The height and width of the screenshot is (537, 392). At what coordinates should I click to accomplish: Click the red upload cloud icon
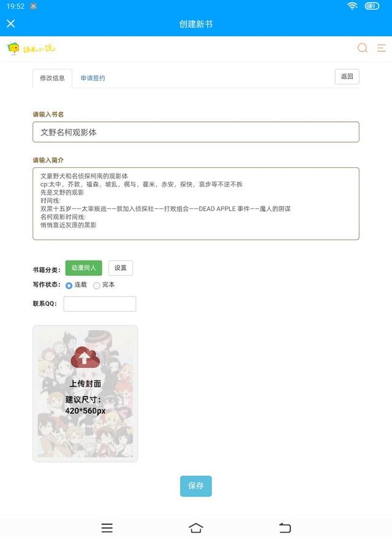pyautogui.click(x=85, y=357)
